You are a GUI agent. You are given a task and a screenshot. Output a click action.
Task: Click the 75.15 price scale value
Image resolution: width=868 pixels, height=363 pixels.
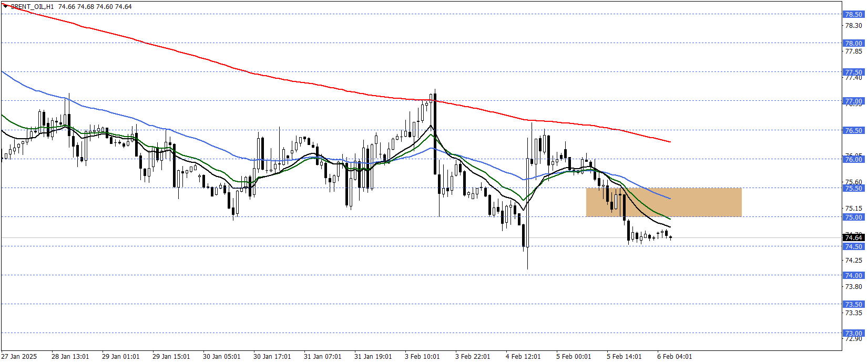[853, 208]
